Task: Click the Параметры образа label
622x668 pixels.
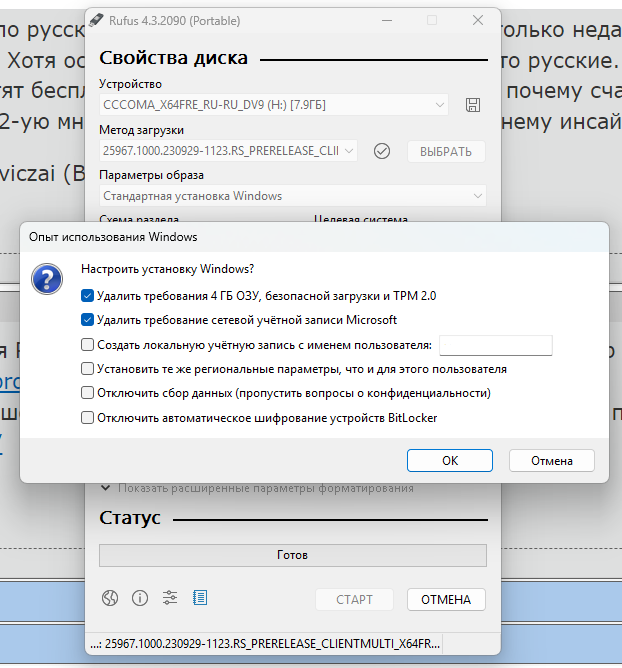Action: pyautogui.click(x=151, y=175)
